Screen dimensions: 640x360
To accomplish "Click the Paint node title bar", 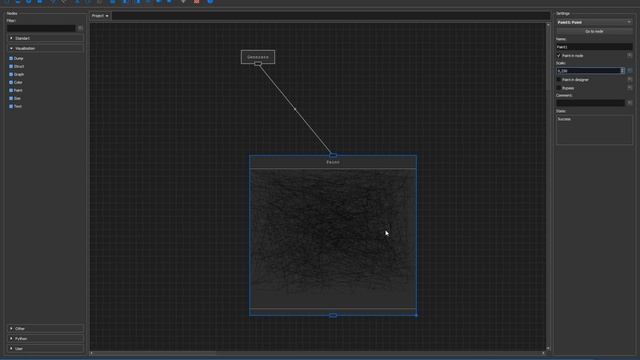I will pyautogui.click(x=333, y=162).
